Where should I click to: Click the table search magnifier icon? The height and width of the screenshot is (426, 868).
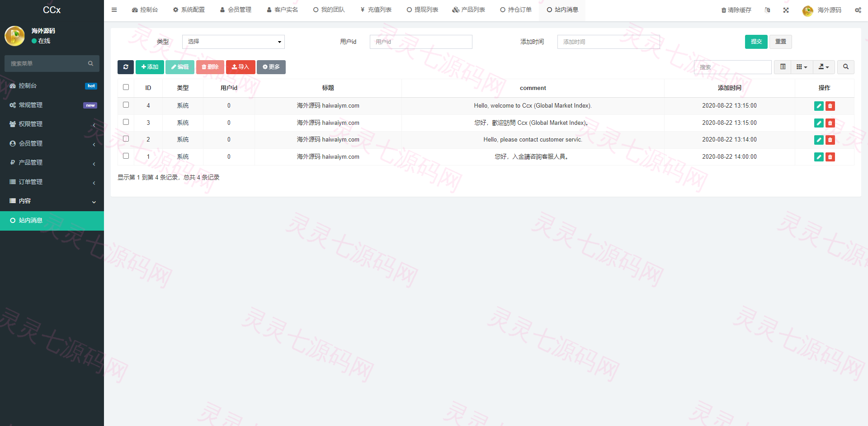[x=846, y=67]
